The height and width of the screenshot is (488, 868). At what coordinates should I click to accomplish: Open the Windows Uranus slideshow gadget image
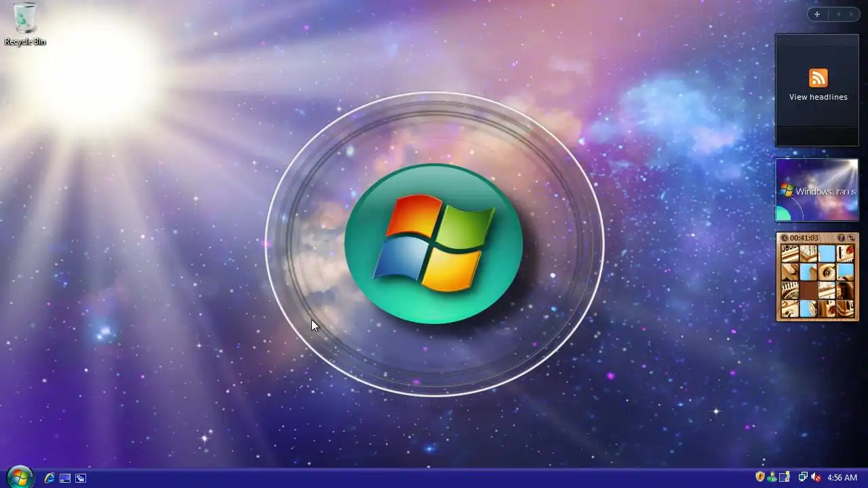[817, 190]
